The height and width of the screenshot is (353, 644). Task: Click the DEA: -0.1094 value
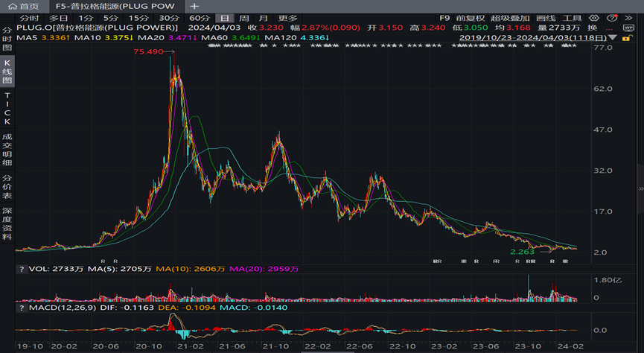pos(188,308)
